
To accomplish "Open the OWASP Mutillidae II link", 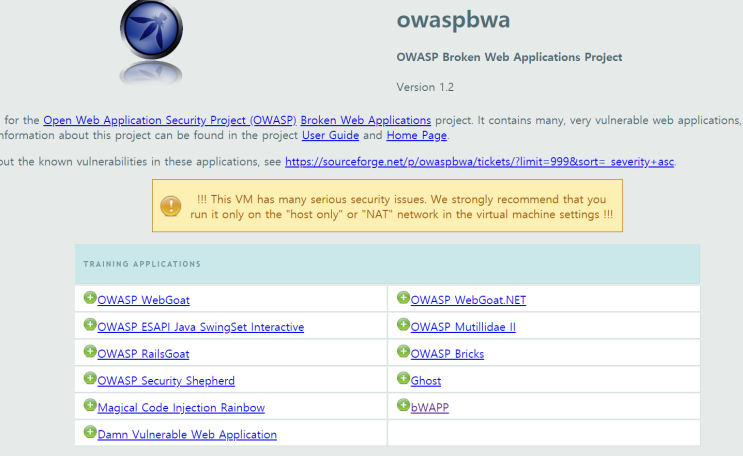I will pyautogui.click(x=463, y=327).
